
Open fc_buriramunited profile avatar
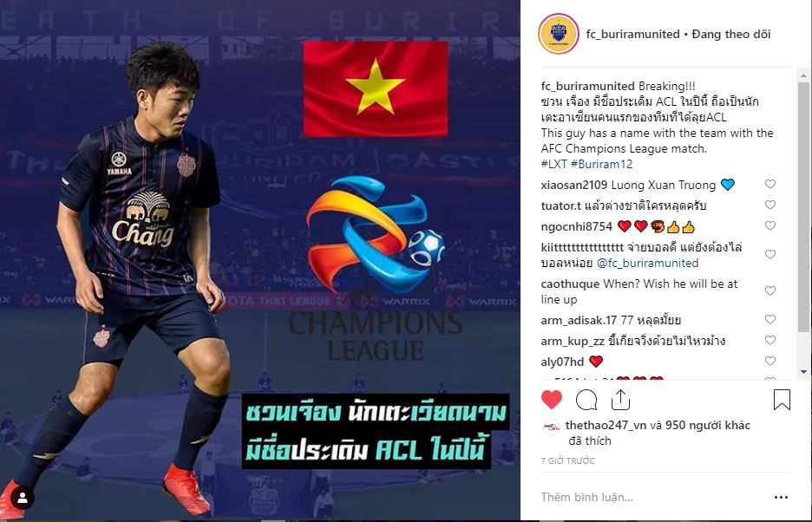tap(559, 34)
